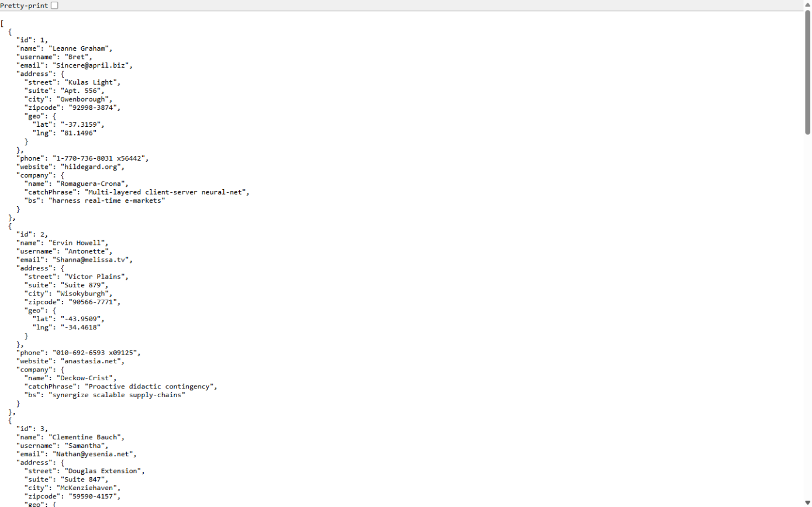Click the username value "Bret"
The height and width of the screenshot is (507, 812).
pyautogui.click(x=77, y=57)
